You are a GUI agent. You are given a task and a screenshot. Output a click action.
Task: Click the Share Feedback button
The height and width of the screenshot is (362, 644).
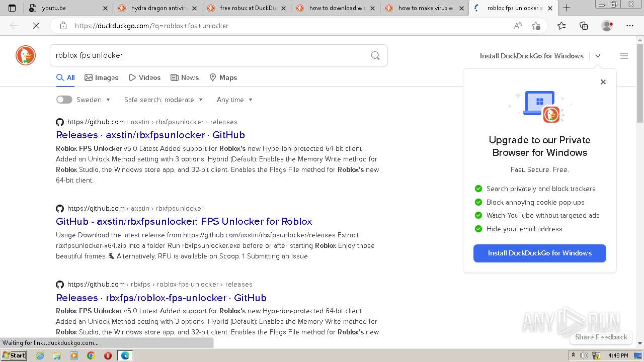[x=601, y=337]
